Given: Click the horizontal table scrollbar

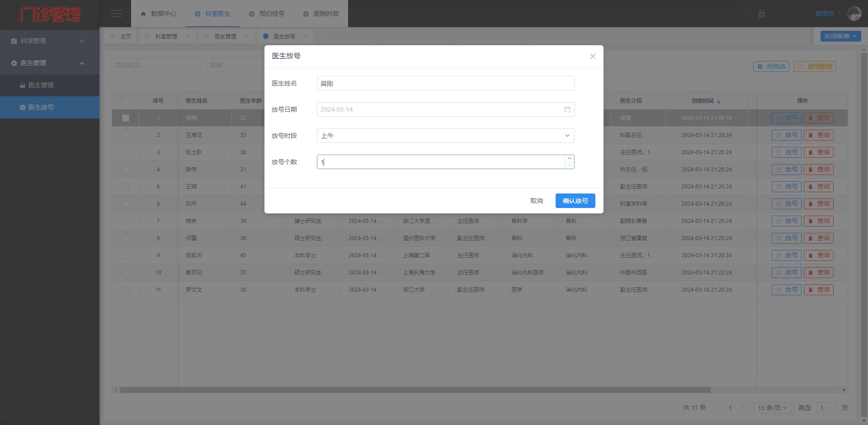Looking at the screenshot, I should coord(415,390).
